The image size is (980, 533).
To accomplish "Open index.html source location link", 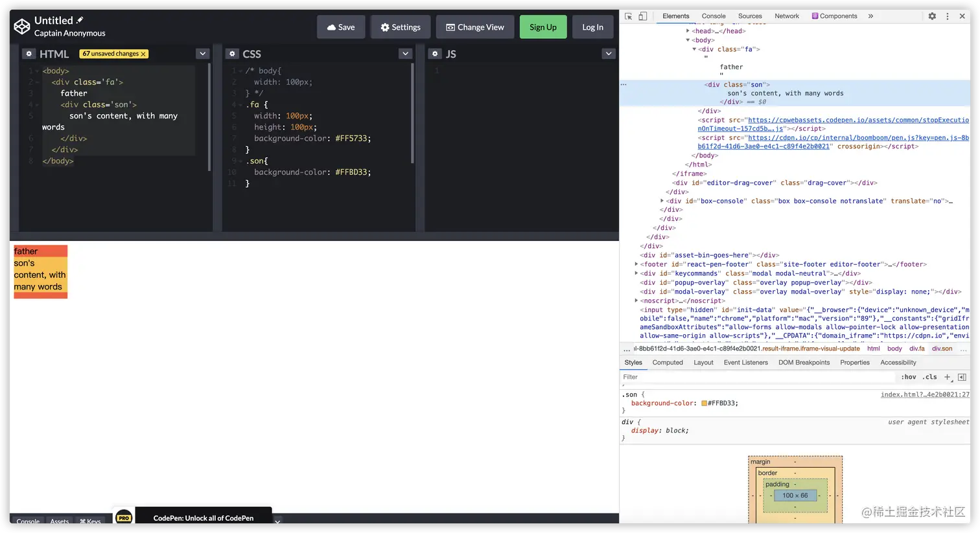I will click(925, 394).
